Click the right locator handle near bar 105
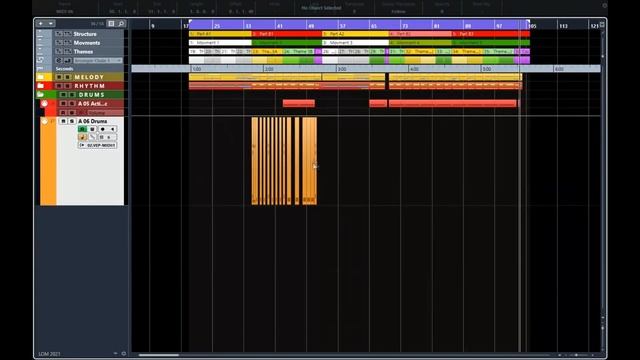This screenshot has width=640, height=360. 527,22
